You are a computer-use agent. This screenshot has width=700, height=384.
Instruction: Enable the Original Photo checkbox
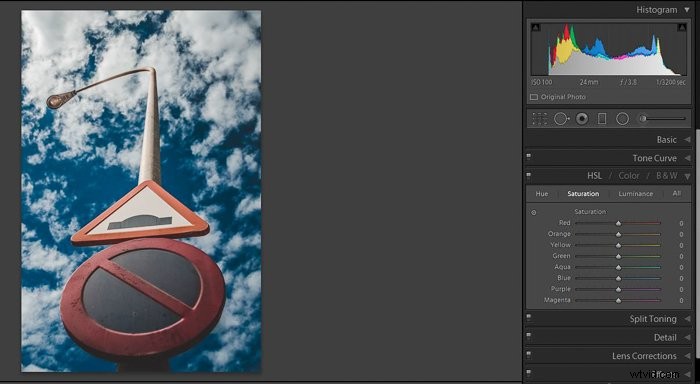(x=533, y=97)
